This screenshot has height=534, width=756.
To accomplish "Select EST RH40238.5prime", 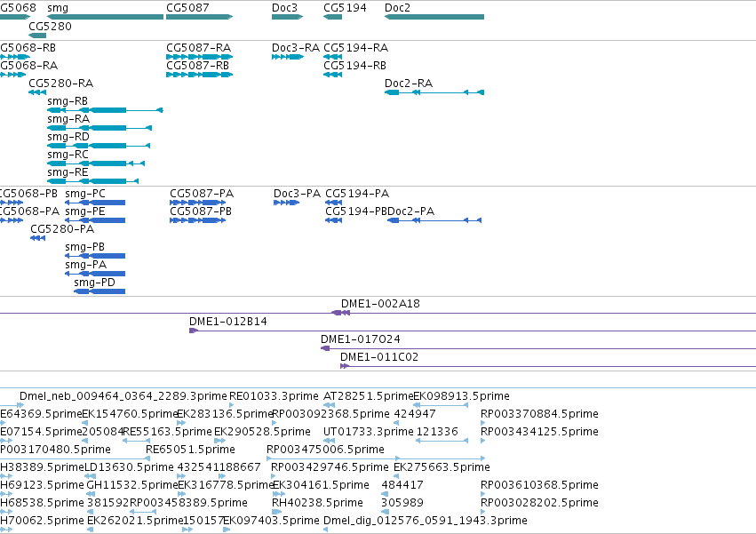I will [277, 512].
